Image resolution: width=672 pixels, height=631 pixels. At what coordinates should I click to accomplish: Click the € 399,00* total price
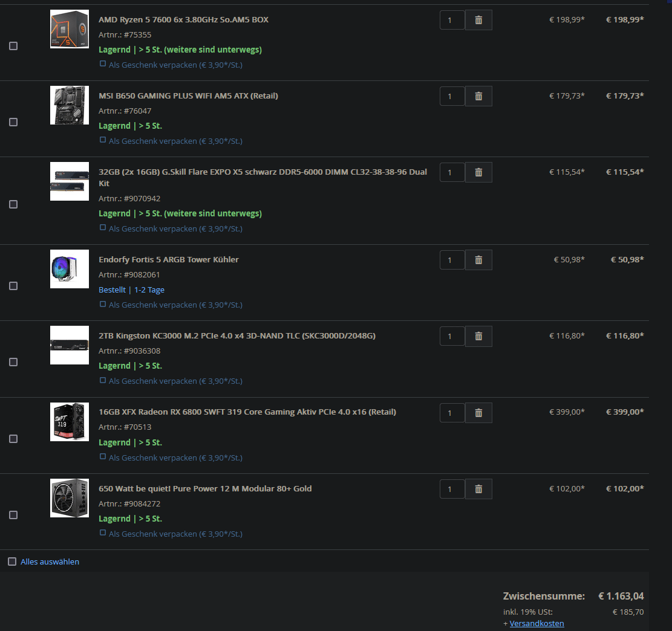click(625, 412)
